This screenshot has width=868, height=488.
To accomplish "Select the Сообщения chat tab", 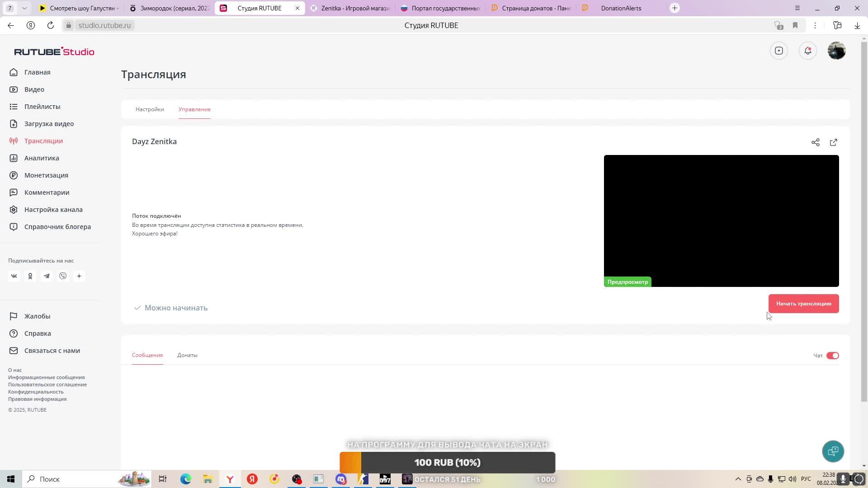I will [147, 355].
